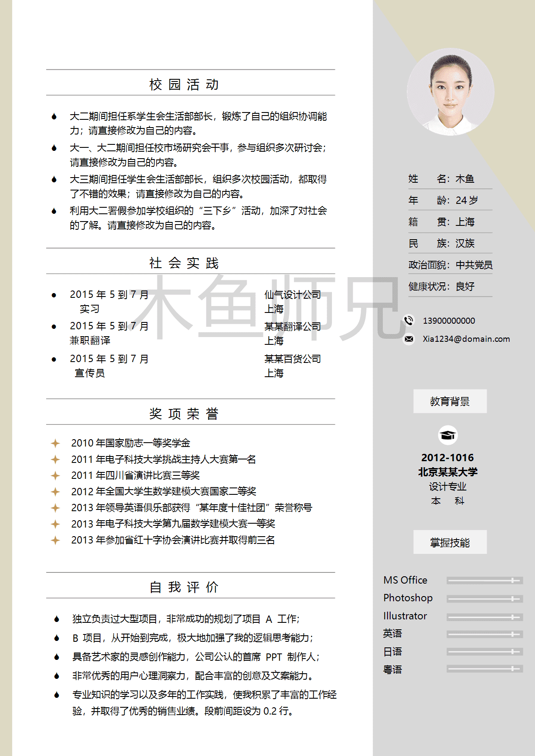Select the circular profile photo
This screenshot has width=535, height=756.
(451, 92)
